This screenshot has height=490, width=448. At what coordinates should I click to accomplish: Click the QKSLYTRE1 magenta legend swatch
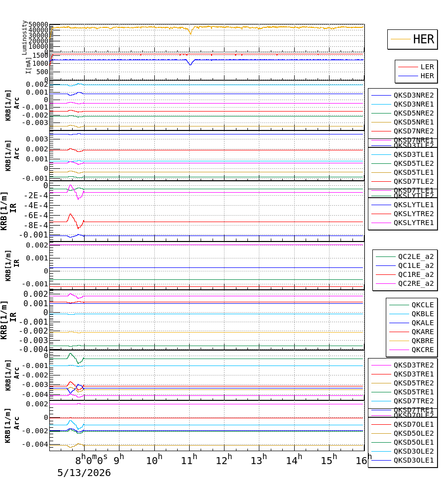tap(381, 223)
